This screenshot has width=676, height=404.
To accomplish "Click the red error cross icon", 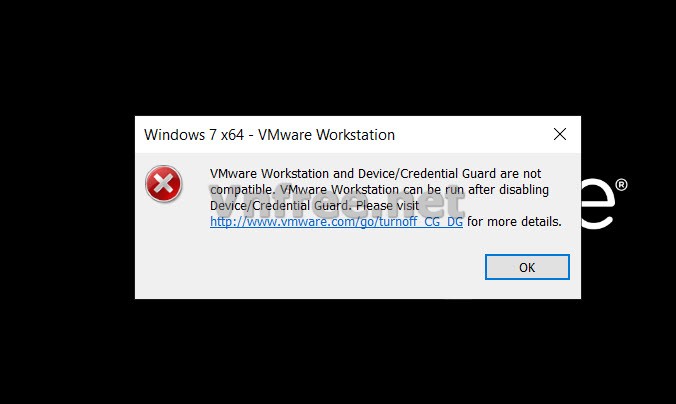I will pos(163,184).
